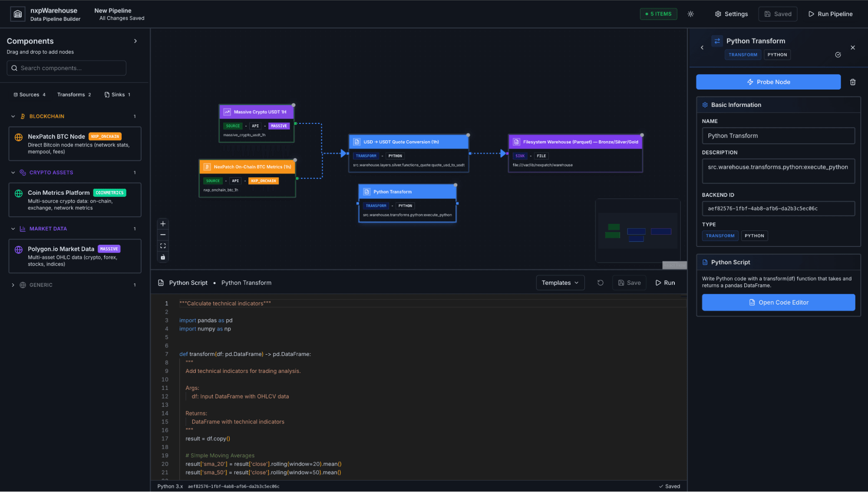Image resolution: width=868 pixels, height=492 pixels.
Task: Click the fit view canvas icon
Action: coord(163,246)
